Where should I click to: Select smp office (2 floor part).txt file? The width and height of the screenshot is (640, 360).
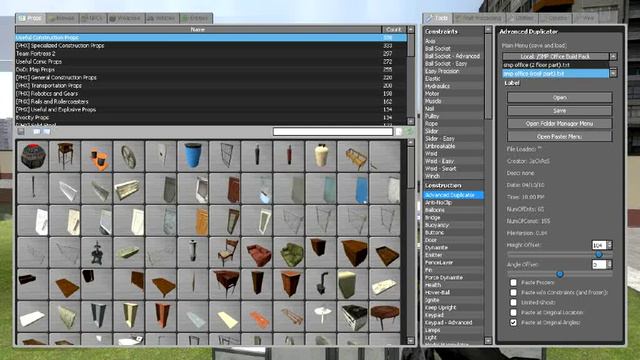tap(556, 65)
